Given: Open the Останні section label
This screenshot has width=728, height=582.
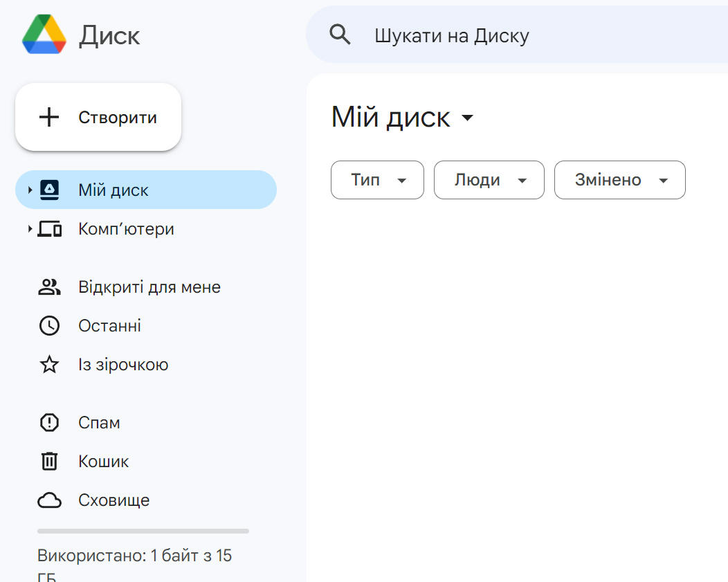Looking at the screenshot, I should 110,326.
